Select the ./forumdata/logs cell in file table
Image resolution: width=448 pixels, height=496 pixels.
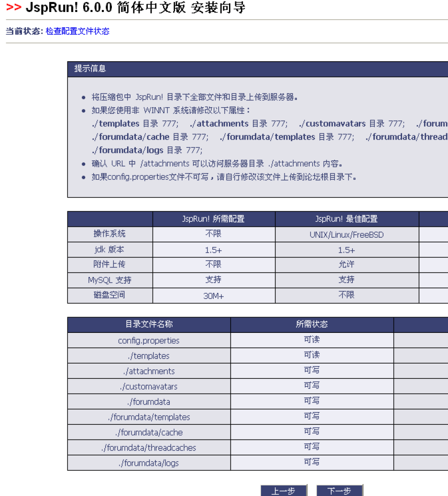click(149, 463)
